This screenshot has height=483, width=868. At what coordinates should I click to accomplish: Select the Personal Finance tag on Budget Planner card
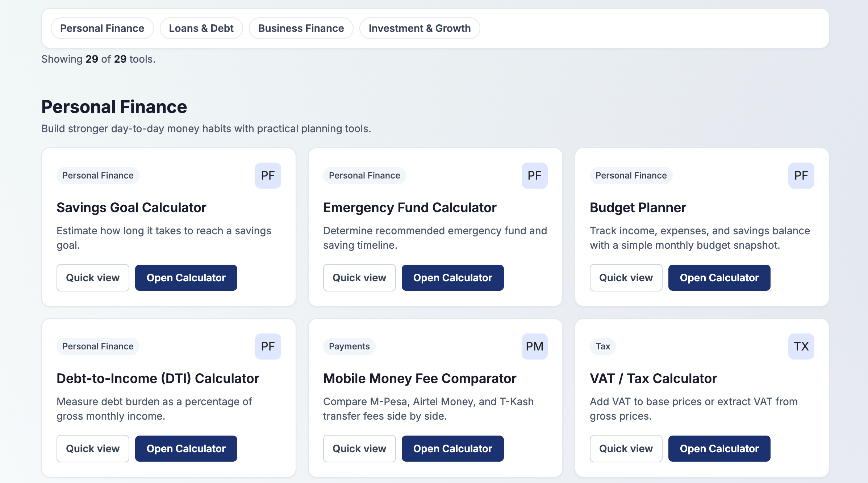tap(631, 176)
